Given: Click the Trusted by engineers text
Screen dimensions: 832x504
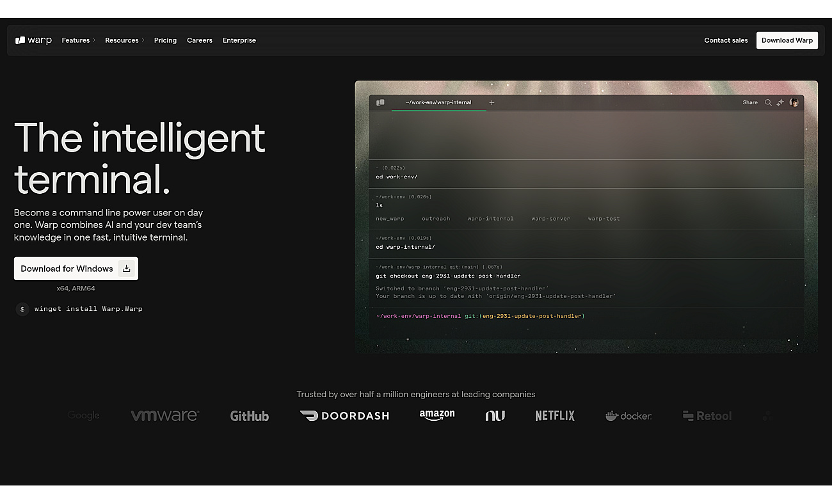Looking at the screenshot, I should [x=416, y=395].
